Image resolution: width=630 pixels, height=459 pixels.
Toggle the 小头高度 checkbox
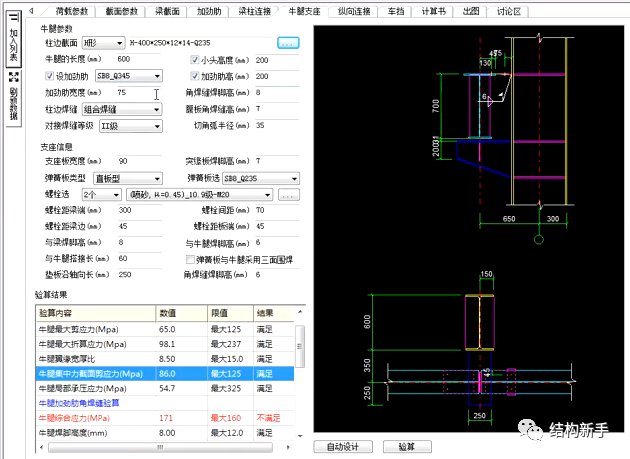(194, 60)
